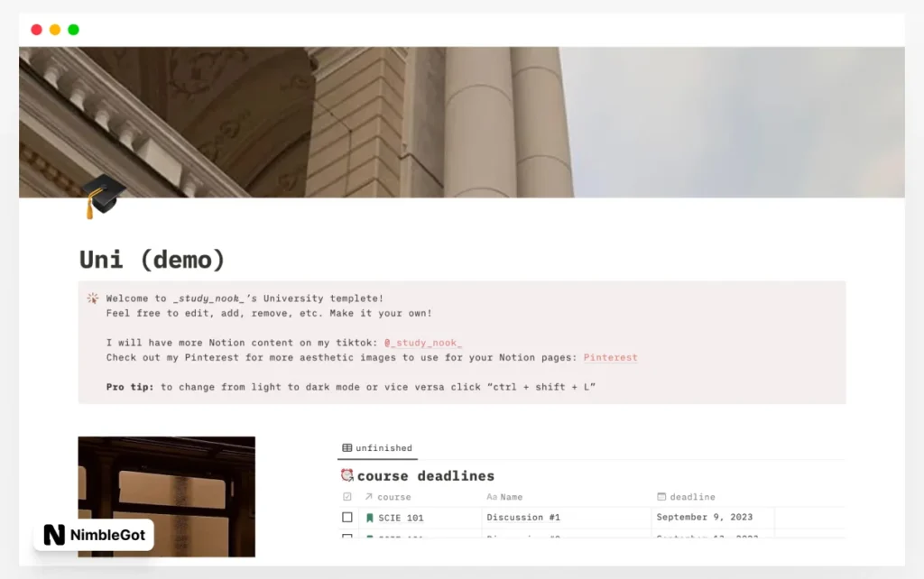The image size is (924, 579).
Task: Click the Name column header
Action: click(x=504, y=497)
